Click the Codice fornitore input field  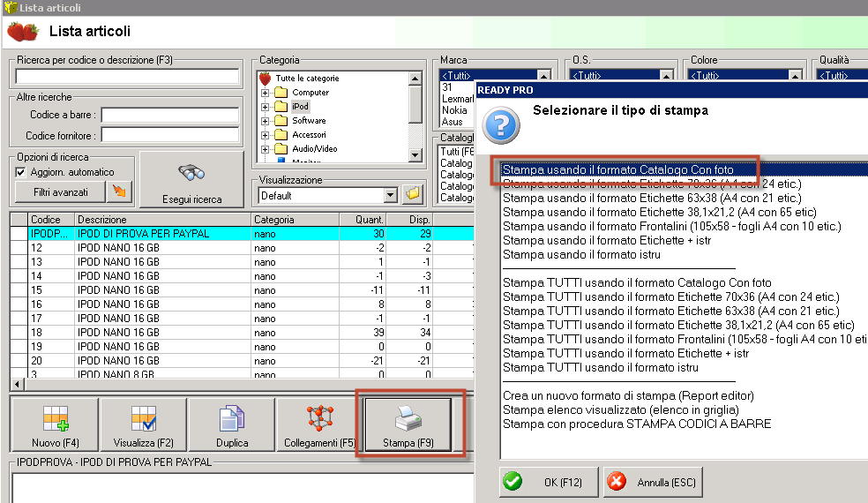(x=170, y=135)
